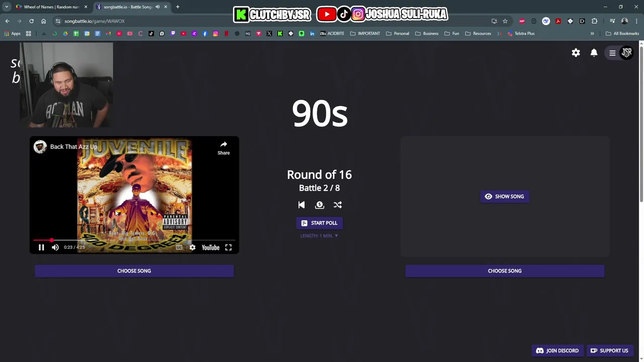Open the notifications bell

(x=594, y=53)
